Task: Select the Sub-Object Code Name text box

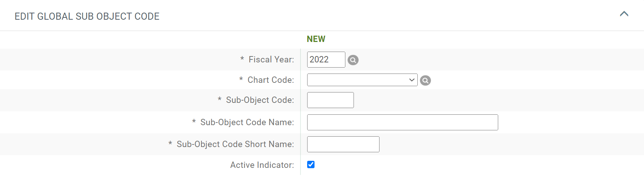Action: (402, 122)
